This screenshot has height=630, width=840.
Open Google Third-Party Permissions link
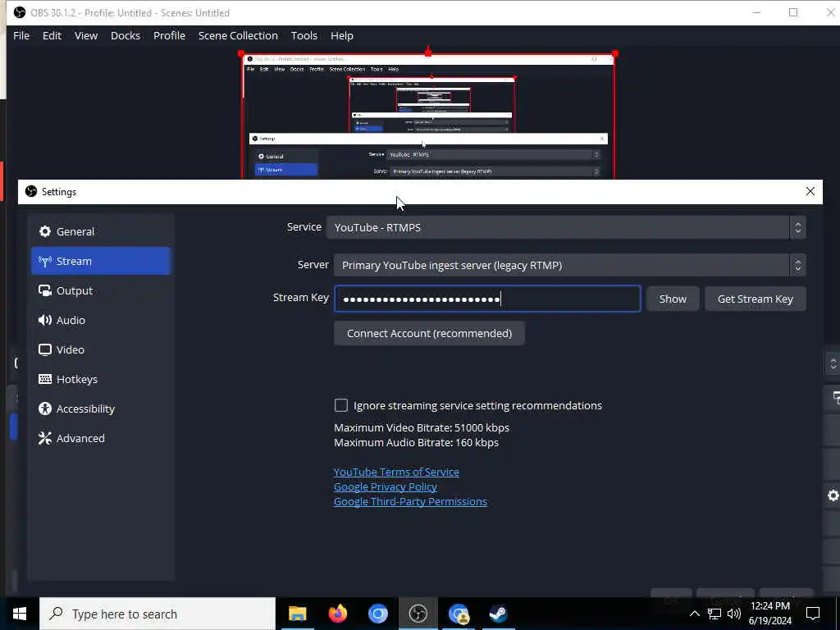pyautogui.click(x=410, y=501)
